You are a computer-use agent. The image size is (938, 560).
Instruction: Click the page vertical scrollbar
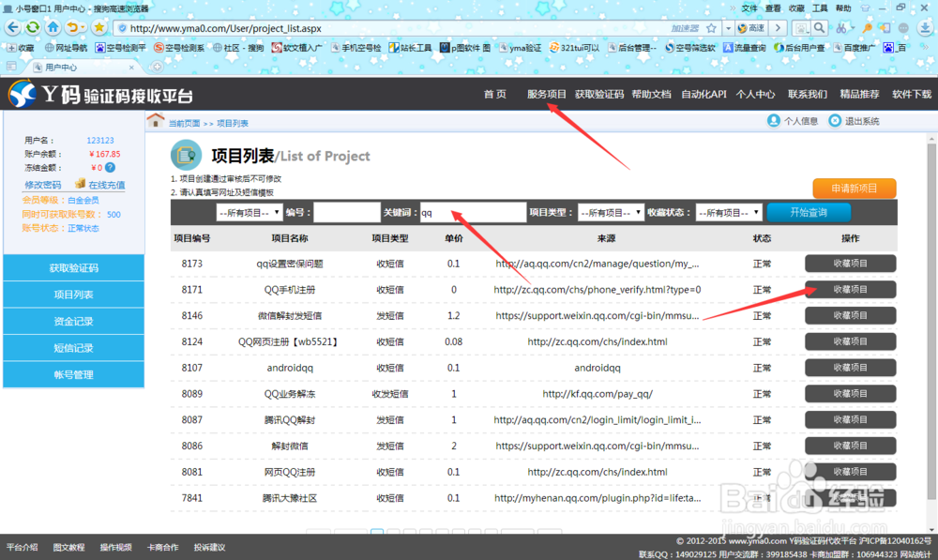[930, 323]
